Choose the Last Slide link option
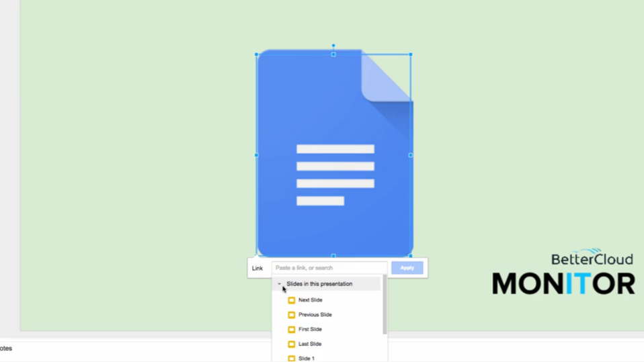This screenshot has height=362, width=644. (310, 344)
